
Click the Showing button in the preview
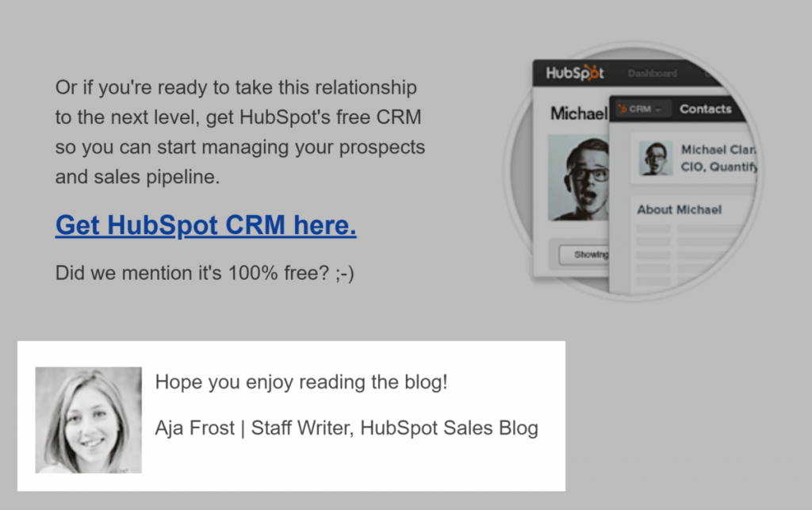point(584,255)
